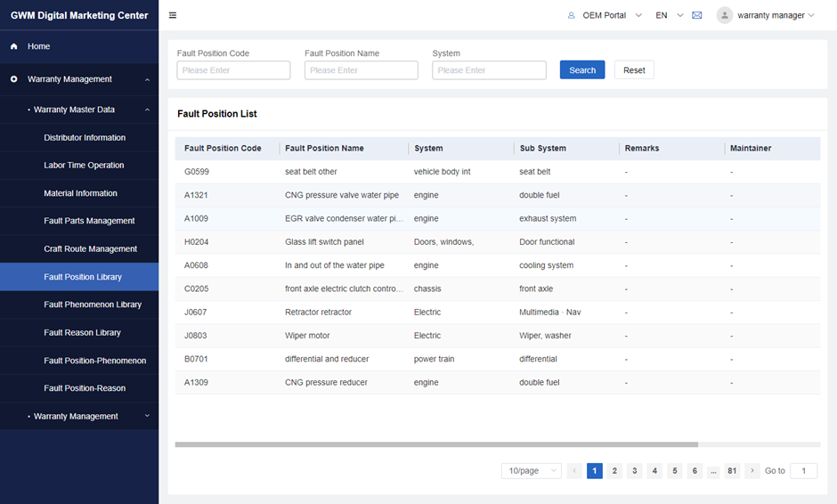
Task: Go to page 4
Action: pyautogui.click(x=654, y=470)
